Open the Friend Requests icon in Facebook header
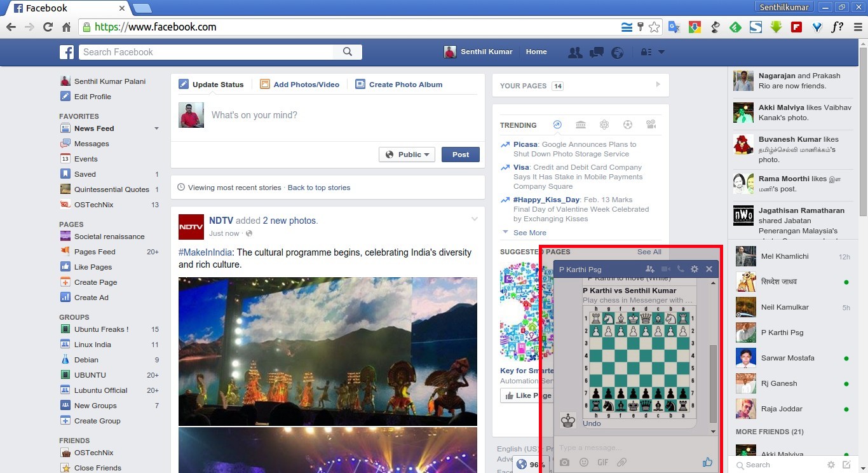The height and width of the screenshot is (473, 868). [575, 52]
